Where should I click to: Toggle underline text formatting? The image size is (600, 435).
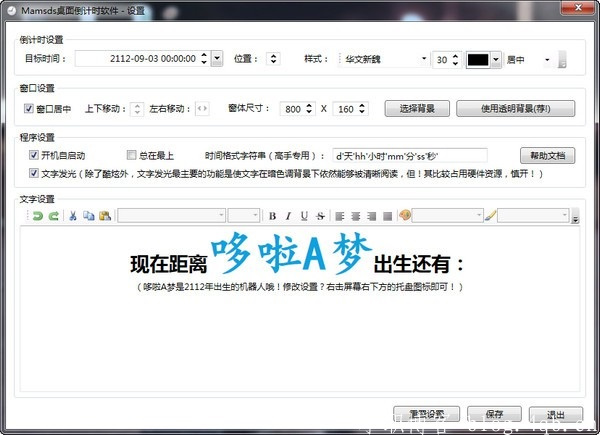pos(304,215)
